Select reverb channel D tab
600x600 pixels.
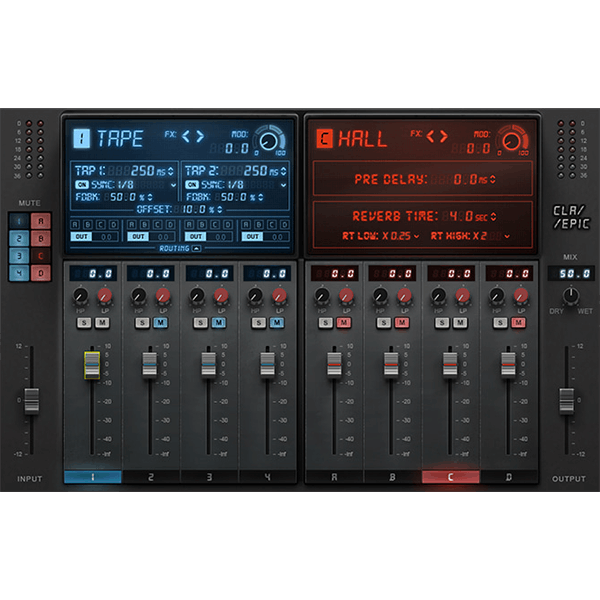[509, 477]
